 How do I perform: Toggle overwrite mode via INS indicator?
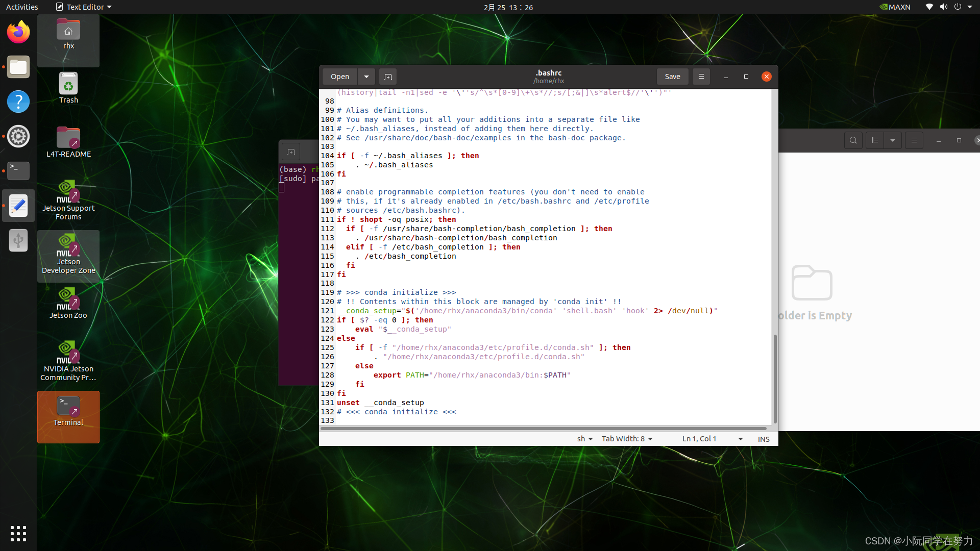pos(763,438)
